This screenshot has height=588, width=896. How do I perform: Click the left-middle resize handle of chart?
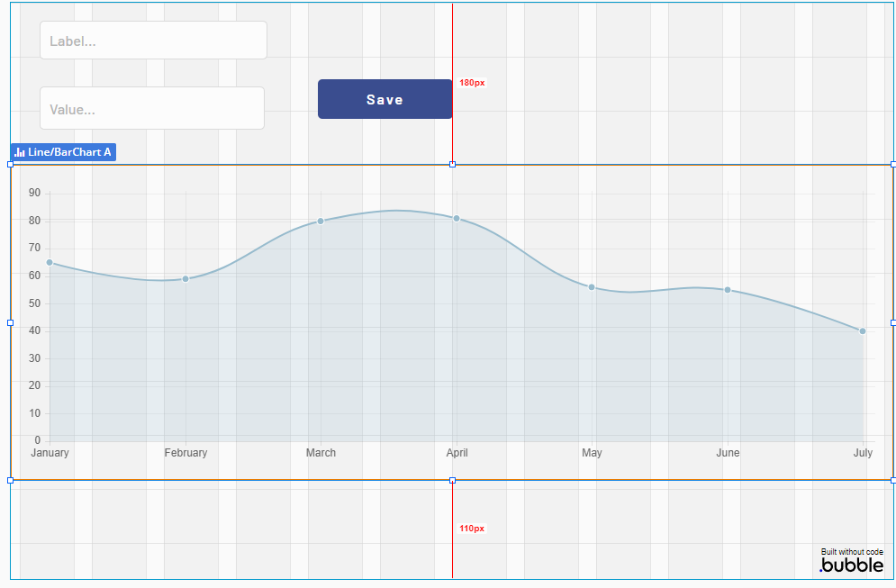10,323
